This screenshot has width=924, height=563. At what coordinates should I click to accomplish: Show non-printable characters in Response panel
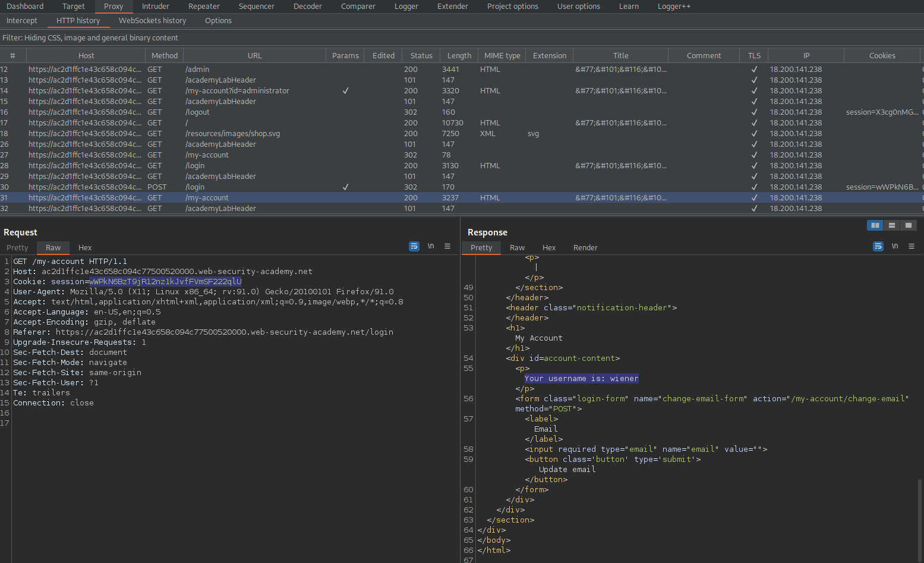tap(895, 246)
